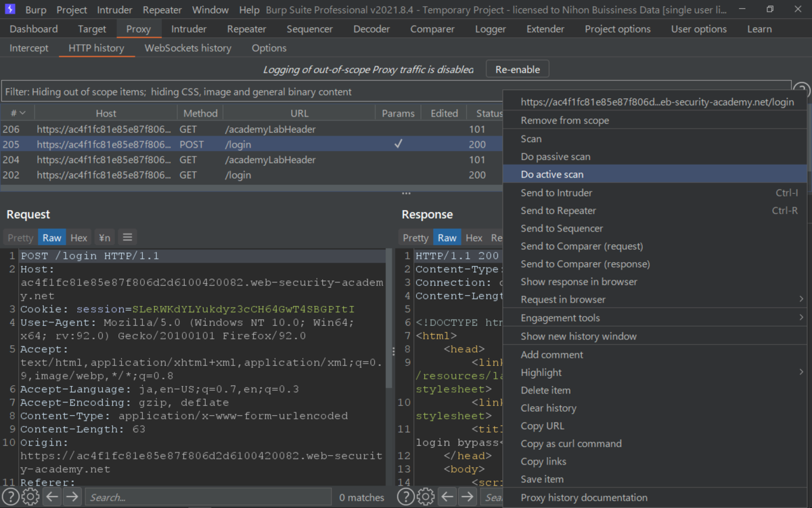The width and height of the screenshot is (812, 508).
Task: Toggle the ¥n non-printable characters button
Action: click(x=104, y=237)
